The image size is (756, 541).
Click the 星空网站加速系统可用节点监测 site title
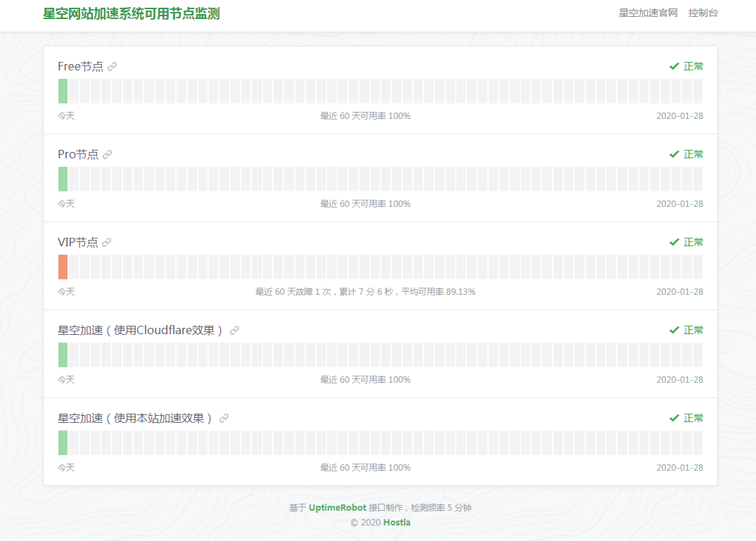(x=131, y=13)
